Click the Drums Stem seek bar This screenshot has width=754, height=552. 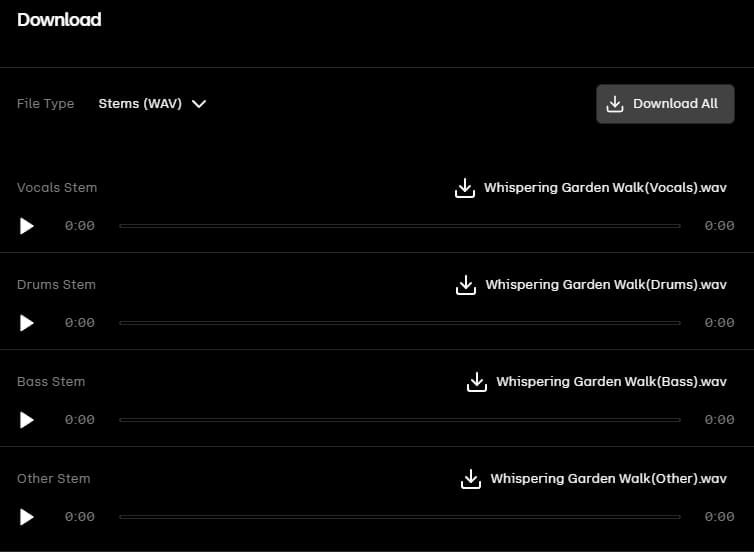[399, 323]
